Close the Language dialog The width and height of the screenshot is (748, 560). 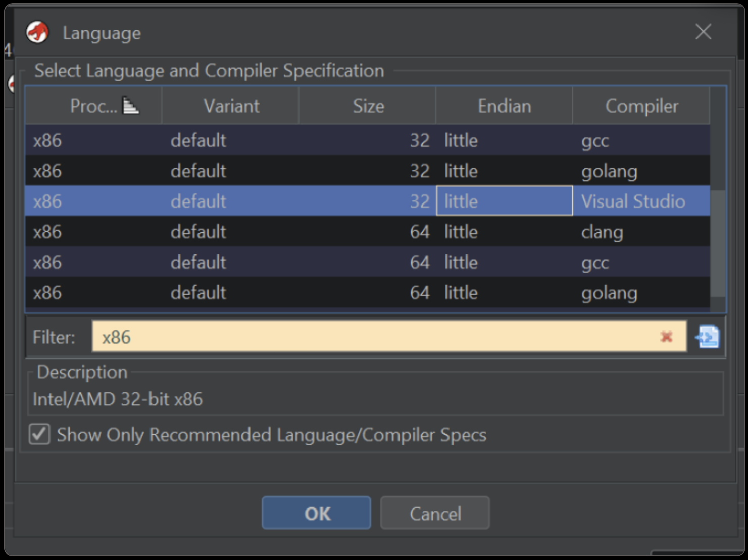pyautogui.click(x=703, y=32)
